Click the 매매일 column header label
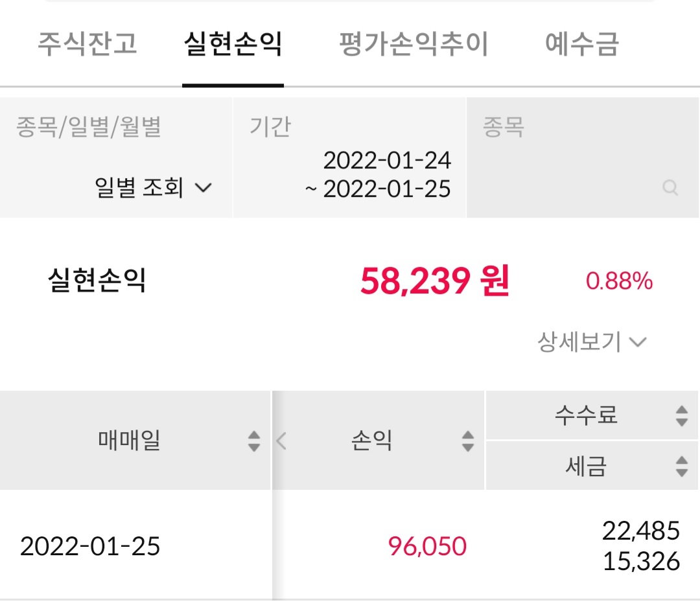The height and width of the screenshot is (609, 700). (x=129, y=441)
